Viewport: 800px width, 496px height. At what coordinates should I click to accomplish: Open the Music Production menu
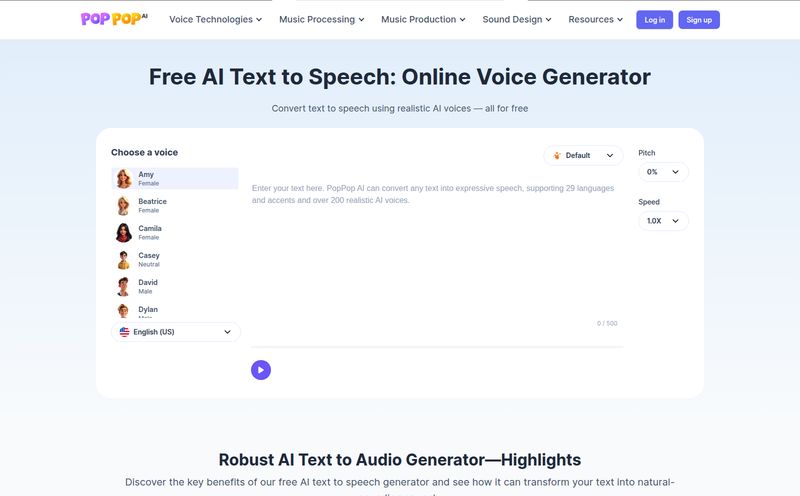(x=423, y=19)
